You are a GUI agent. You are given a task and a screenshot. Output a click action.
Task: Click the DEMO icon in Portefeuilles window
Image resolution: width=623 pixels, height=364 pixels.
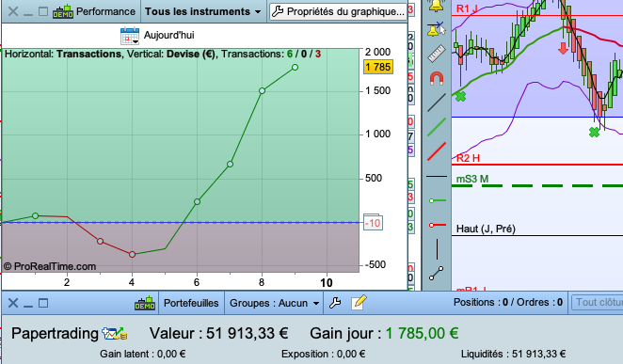[145, 303]
